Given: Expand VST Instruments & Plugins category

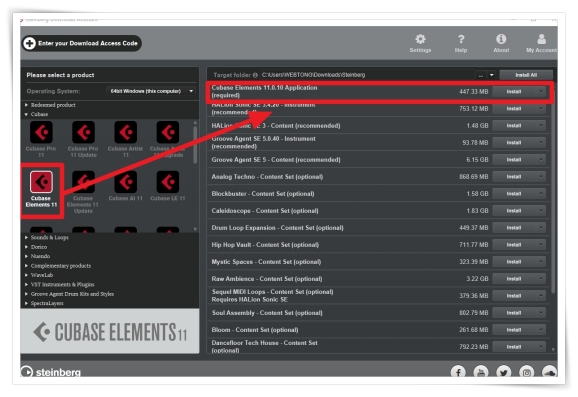Looking at the screenshot, I should (26, 285).
